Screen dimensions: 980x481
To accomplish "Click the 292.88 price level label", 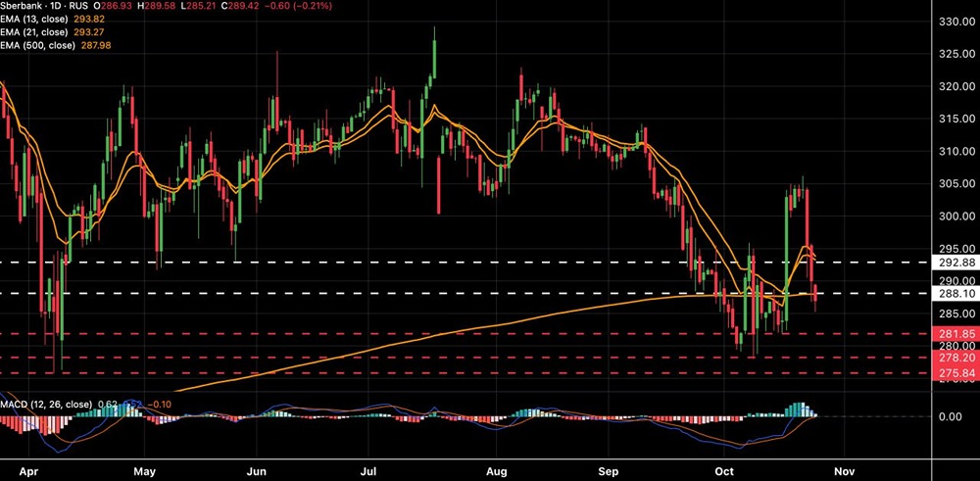I will pos(955,263).
